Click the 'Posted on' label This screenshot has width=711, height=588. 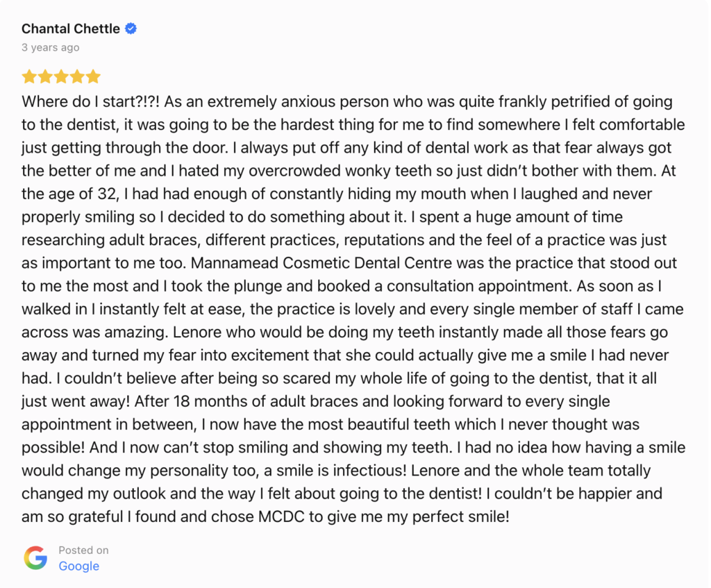point(83,550)
